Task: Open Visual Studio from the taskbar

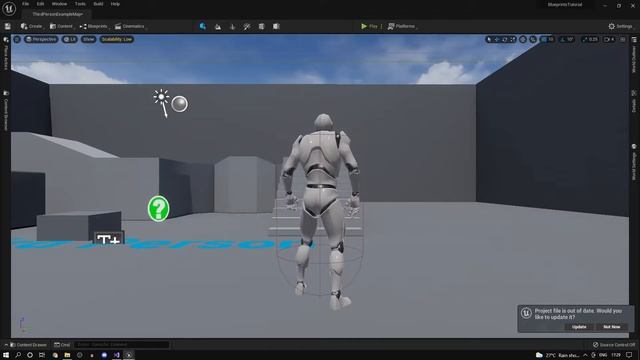Action: (116, 355)
